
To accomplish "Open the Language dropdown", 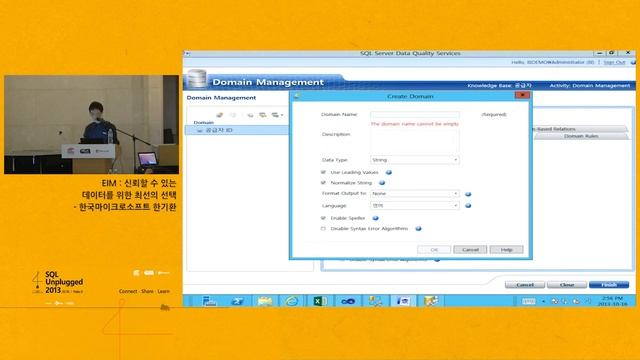I will click(415, 206).
